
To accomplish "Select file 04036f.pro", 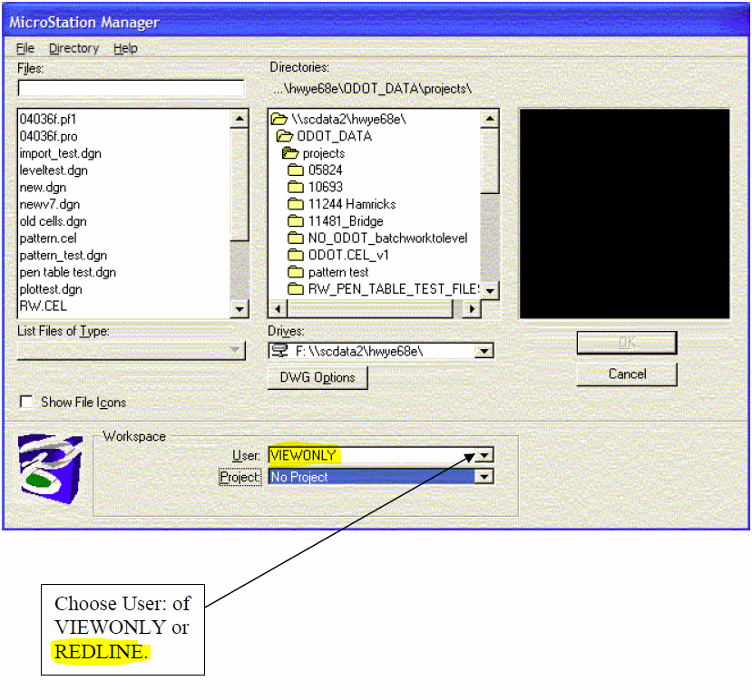I will [48, 136].
